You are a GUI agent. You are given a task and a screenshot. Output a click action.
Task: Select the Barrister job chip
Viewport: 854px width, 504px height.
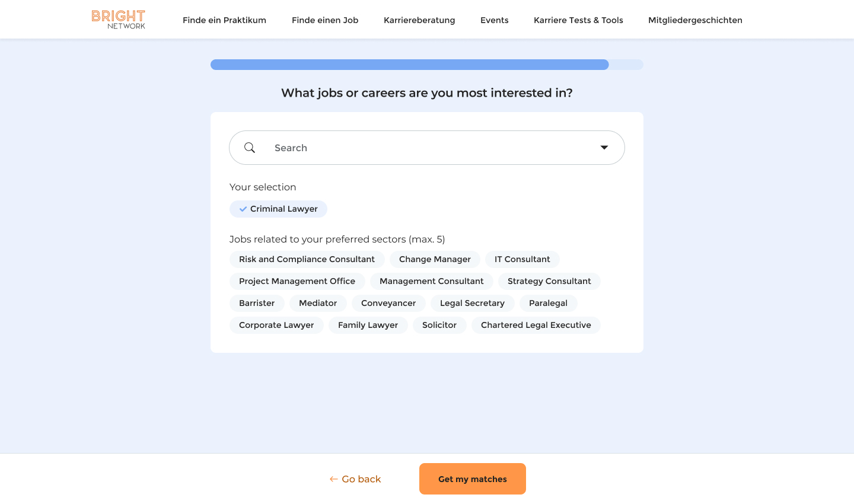[257, 303]
